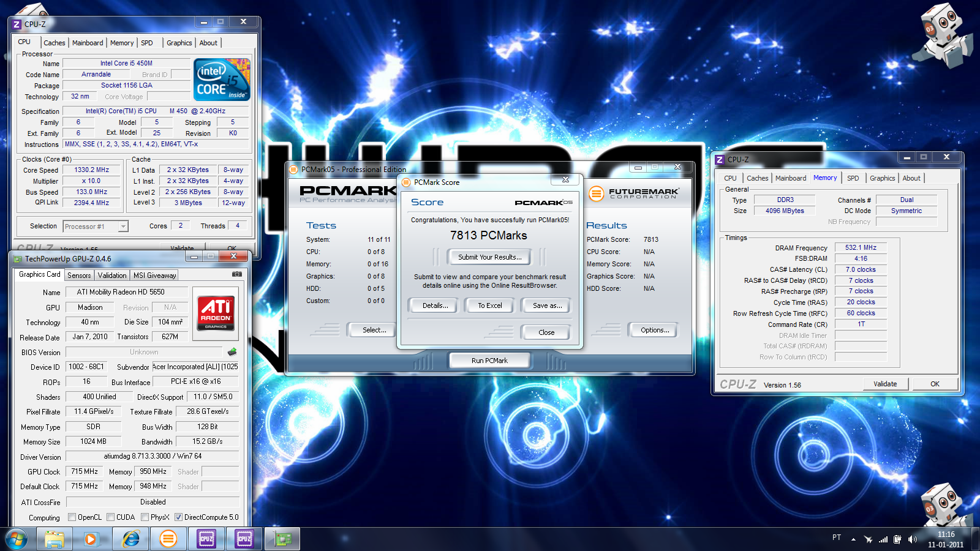
Task: Click Select... under PCMark05 Tests
Action: [x=372, y=330]
